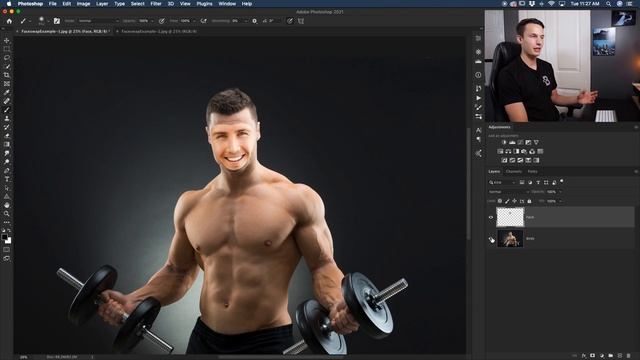The width and height of the screenshot is (640, 360).
Task: Toggle the brush settings panel button
Action: 57,21
